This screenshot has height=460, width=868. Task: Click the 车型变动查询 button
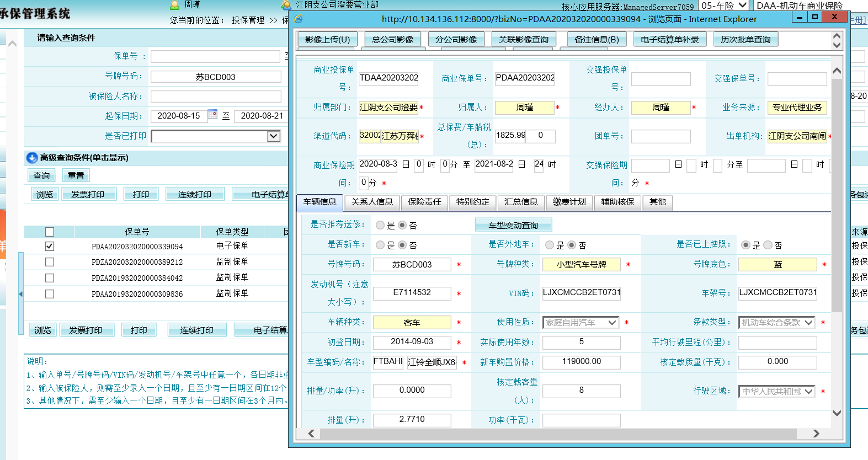[513, 225]
